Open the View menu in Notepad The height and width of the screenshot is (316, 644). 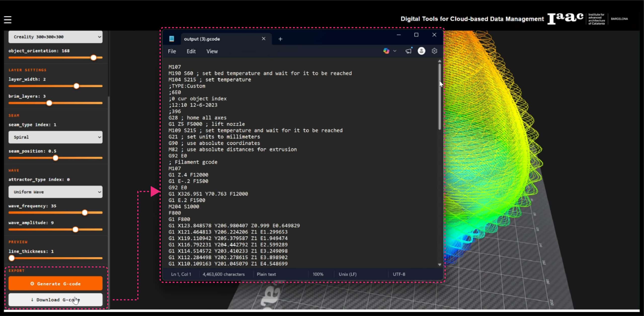[x=212, y=51]
